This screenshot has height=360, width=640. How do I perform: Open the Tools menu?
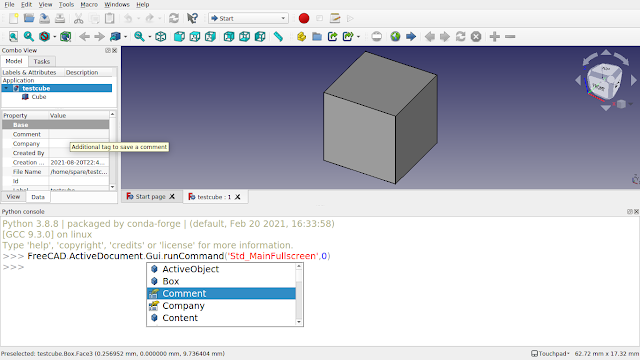pos(66,4)
